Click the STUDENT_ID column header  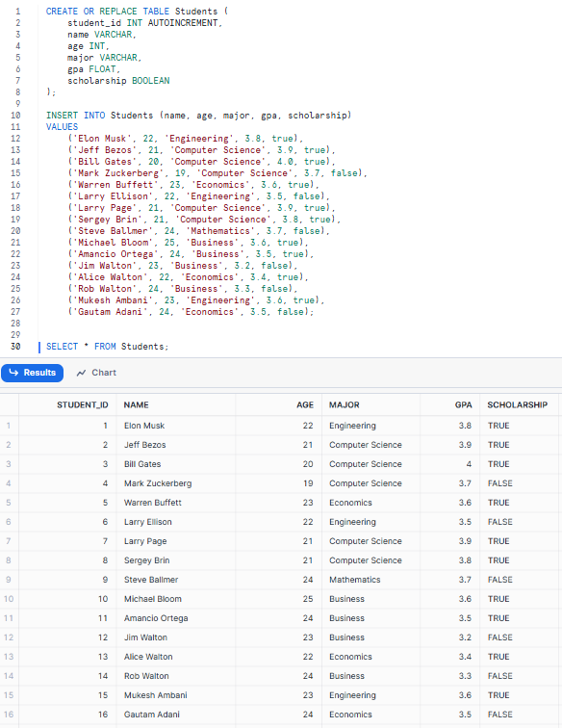pyautogui.click(x=82, y=404)
